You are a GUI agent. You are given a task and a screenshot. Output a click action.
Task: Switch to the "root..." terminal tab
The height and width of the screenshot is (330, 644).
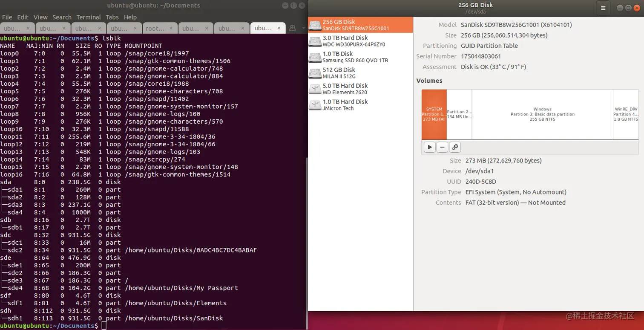pyautogui.click(x=160, y=28)
